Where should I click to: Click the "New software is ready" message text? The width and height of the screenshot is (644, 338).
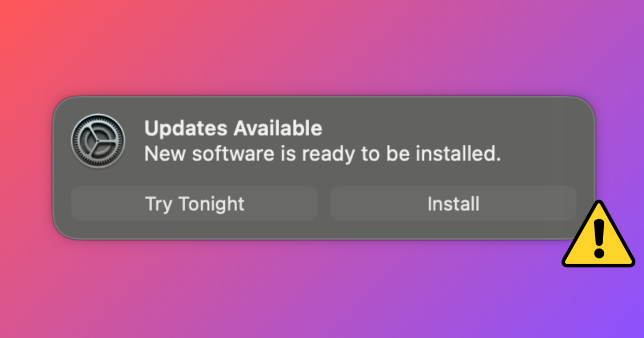323,155
